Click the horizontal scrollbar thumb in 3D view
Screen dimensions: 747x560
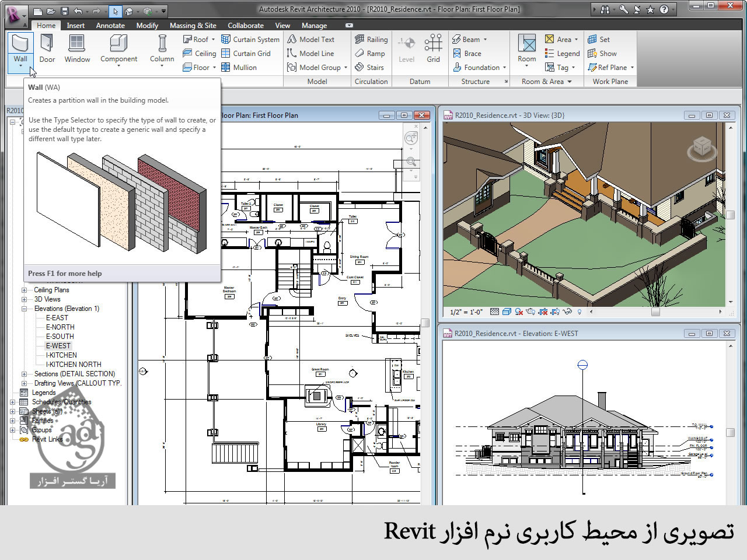(655, 312)
